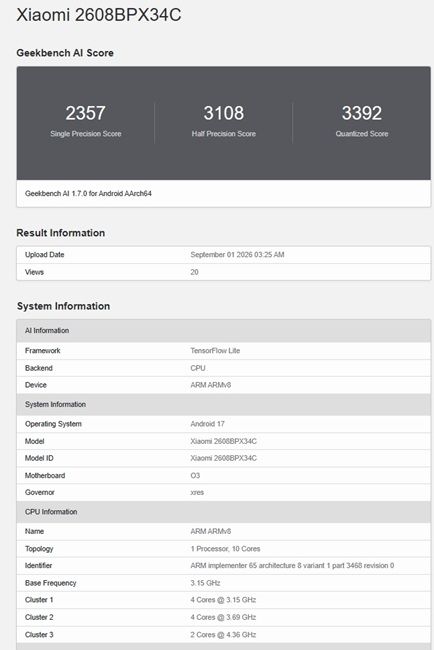Screen dimensions: 434x650
Task: Select the 2357 Single Precision score
Action: tap(85, 113)
